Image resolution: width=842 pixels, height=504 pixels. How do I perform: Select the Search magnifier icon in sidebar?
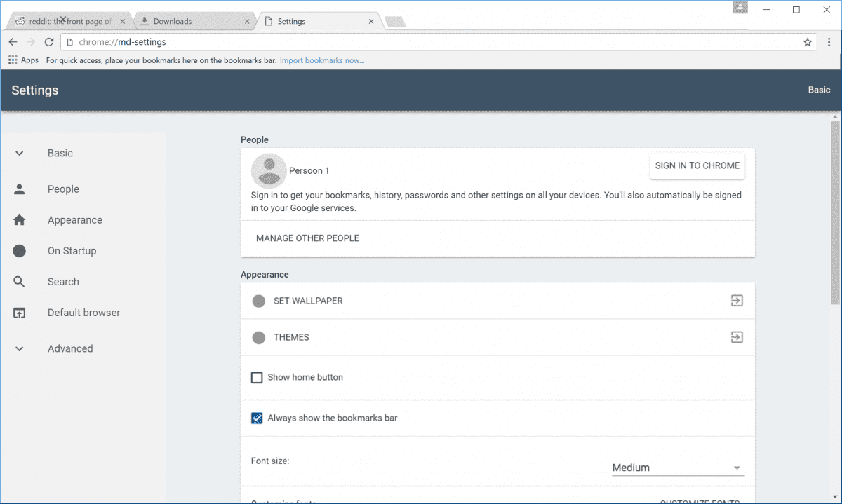tap(20, 281)
